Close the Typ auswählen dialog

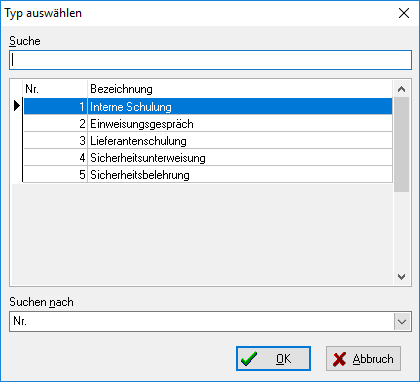404,13
